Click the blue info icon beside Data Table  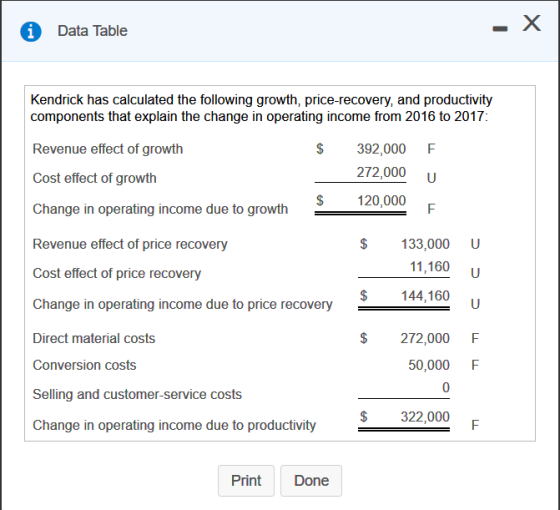pos(31,31)
